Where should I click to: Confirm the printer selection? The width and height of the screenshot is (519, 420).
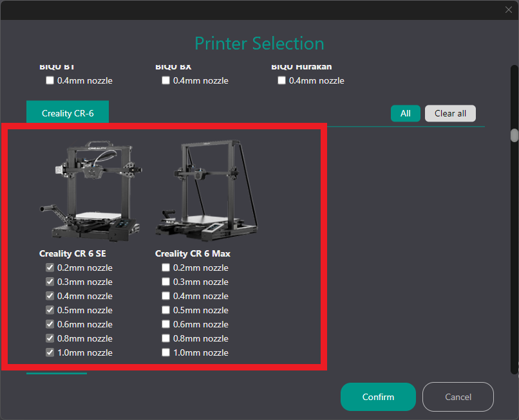(x=378, y=397)
